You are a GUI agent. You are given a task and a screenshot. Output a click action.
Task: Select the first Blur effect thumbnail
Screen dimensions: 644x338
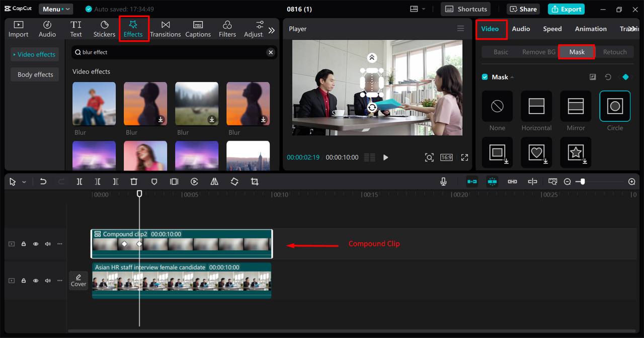pyautogui.click(x=94, y=104)
